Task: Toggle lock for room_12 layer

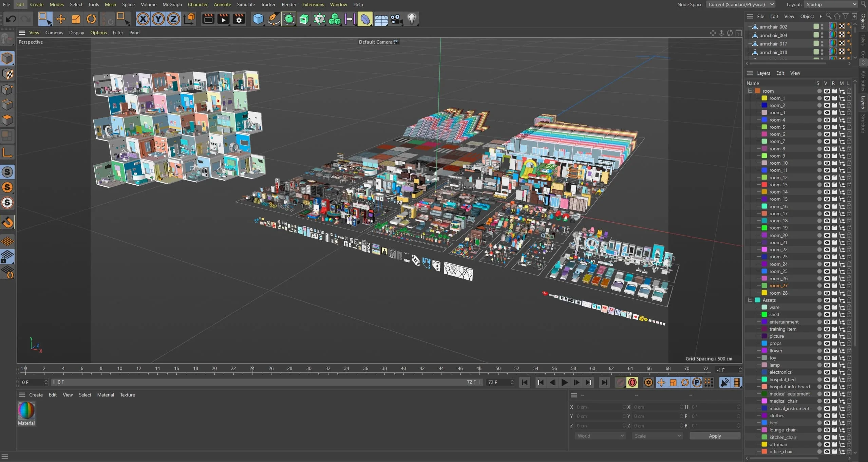Action: coord(849,178)
